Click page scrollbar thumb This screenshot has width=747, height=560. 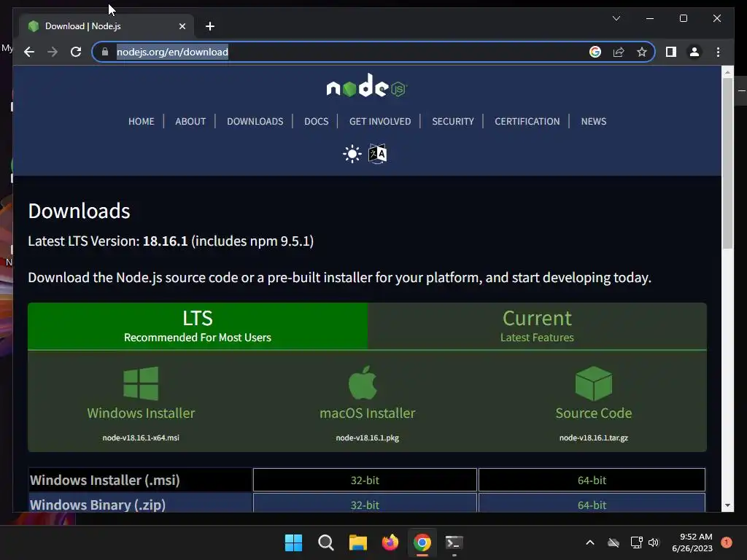pyautogui.click(x=727, y=163)
